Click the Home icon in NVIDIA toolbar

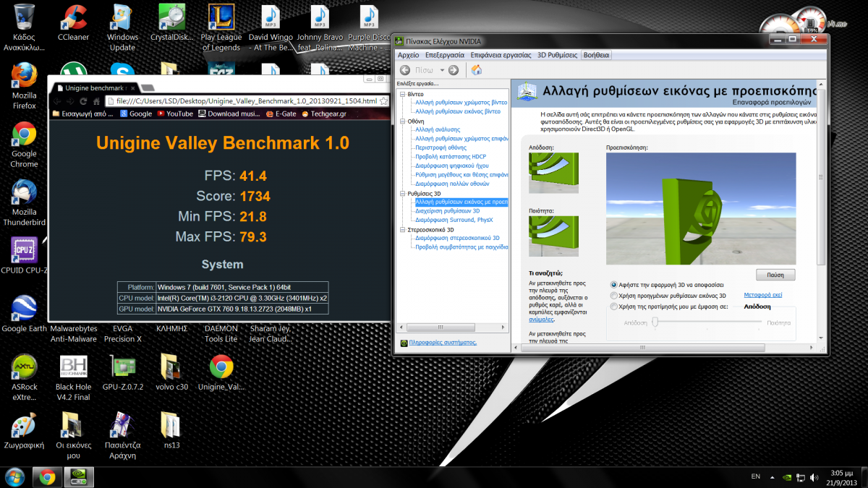(x=476, y=70)
